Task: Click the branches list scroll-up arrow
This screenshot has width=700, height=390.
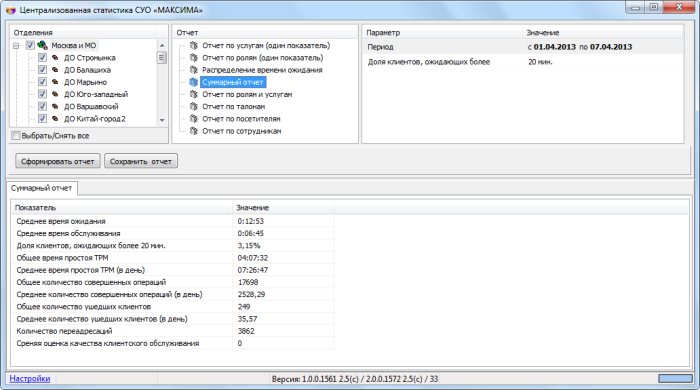Action: (x=162, y=46)
